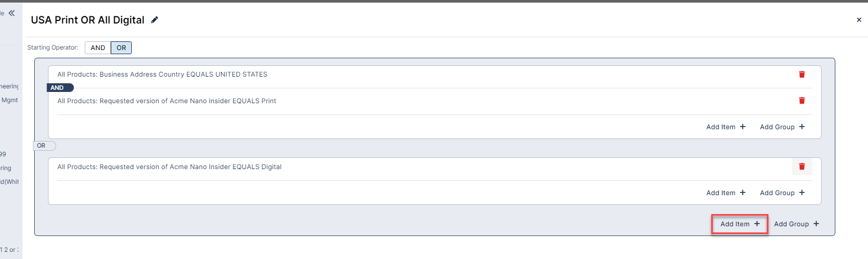Select the Requested version EQUALS Digital row

tap(170, 167)
